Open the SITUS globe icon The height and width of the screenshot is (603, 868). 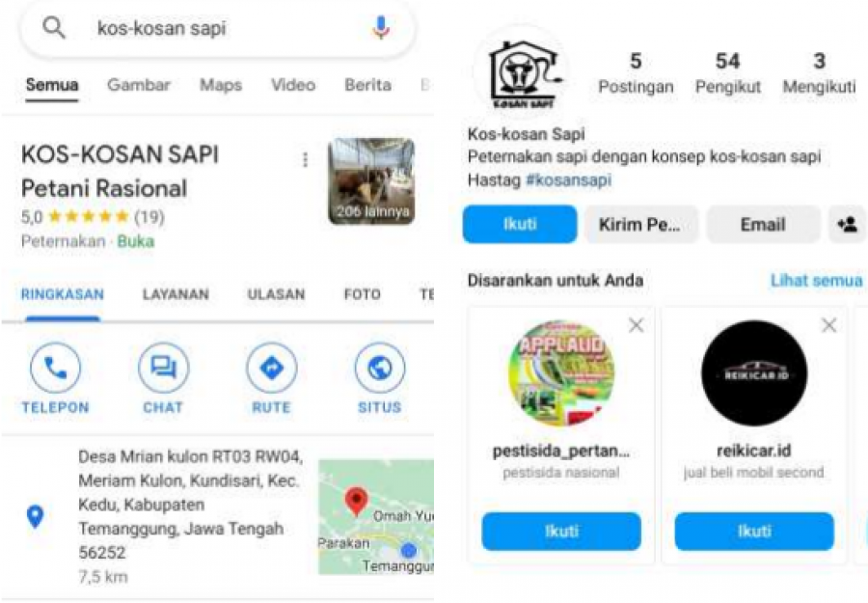380,368
